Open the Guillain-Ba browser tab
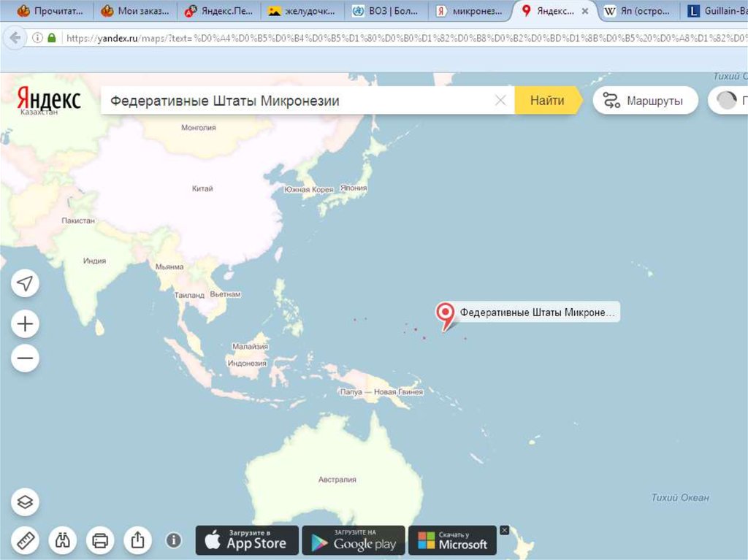Image resolution: width=748 pixels, height=560 pixels. (x=716, y=12)
